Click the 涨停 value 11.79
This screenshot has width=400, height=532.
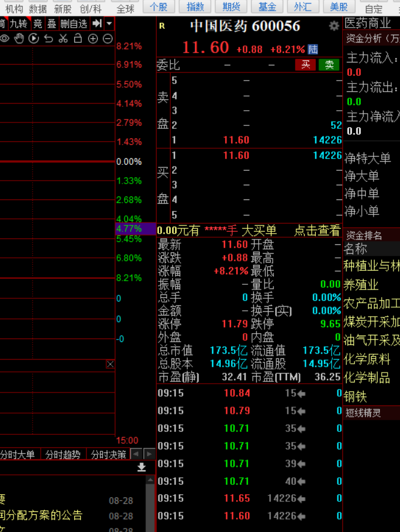234,324
